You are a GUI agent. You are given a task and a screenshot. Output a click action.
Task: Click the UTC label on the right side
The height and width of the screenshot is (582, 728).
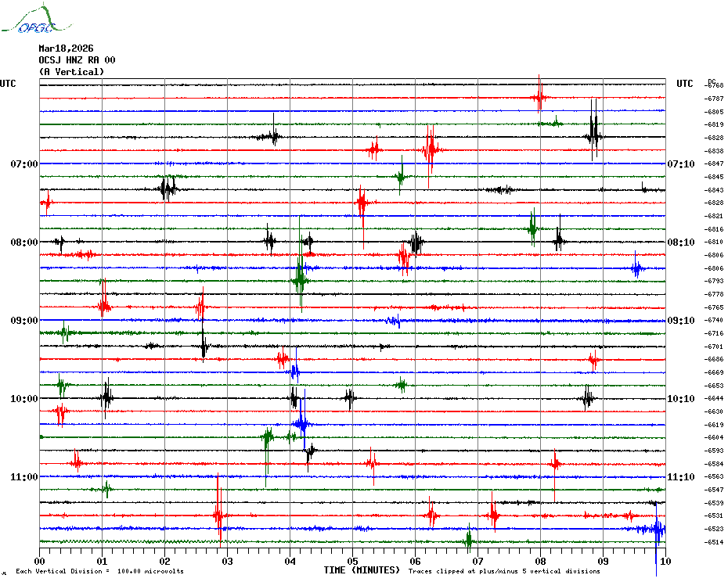tap(684, 84)
